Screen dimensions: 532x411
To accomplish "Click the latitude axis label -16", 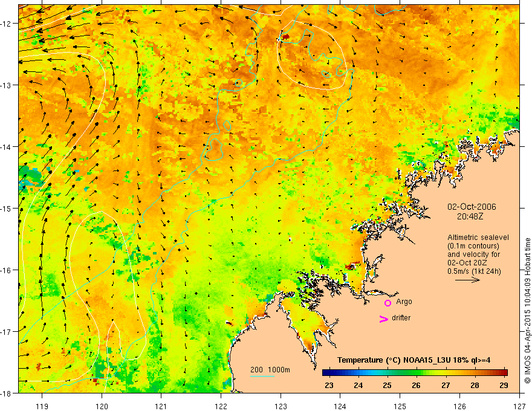I will [x=6, y=270].
